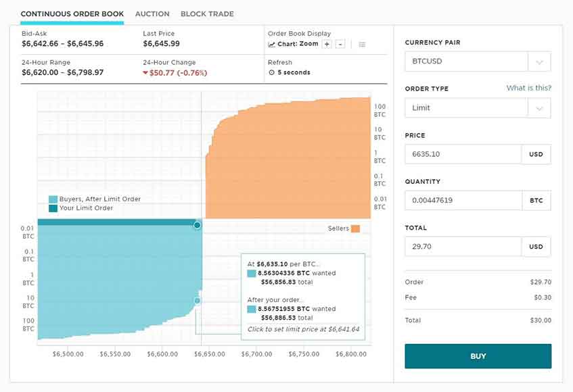This screenshot has width=573, height=392.
Task: Open the Limit order type dropdown
Action: pos(538,108)
